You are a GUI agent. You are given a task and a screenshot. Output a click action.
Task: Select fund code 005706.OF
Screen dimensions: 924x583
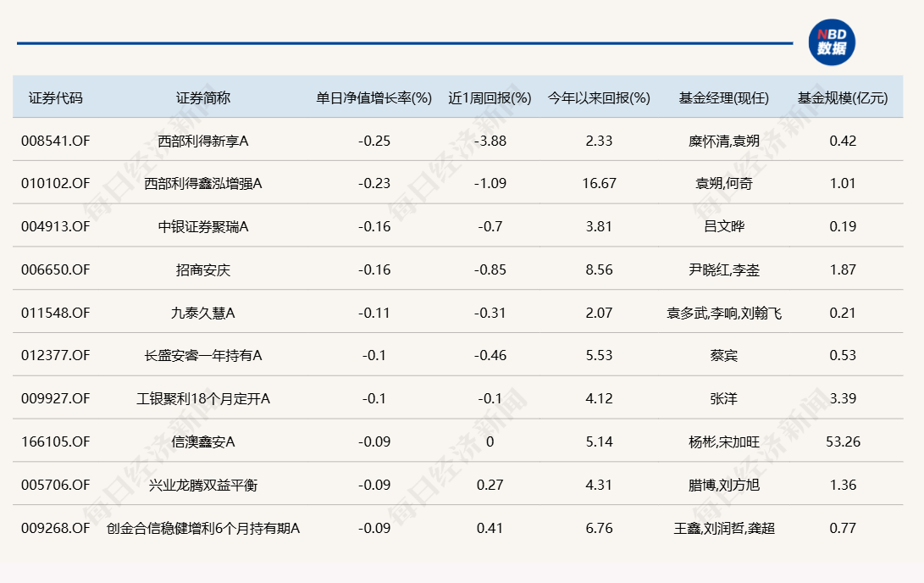pyautogui.click(x=55, y=485)
